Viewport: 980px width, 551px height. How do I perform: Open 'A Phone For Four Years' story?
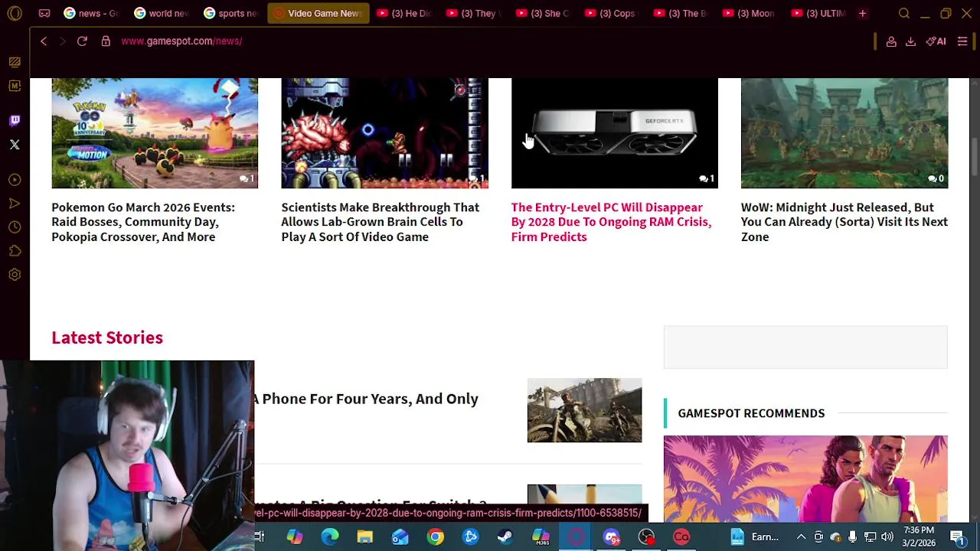(x=366, y=399)
